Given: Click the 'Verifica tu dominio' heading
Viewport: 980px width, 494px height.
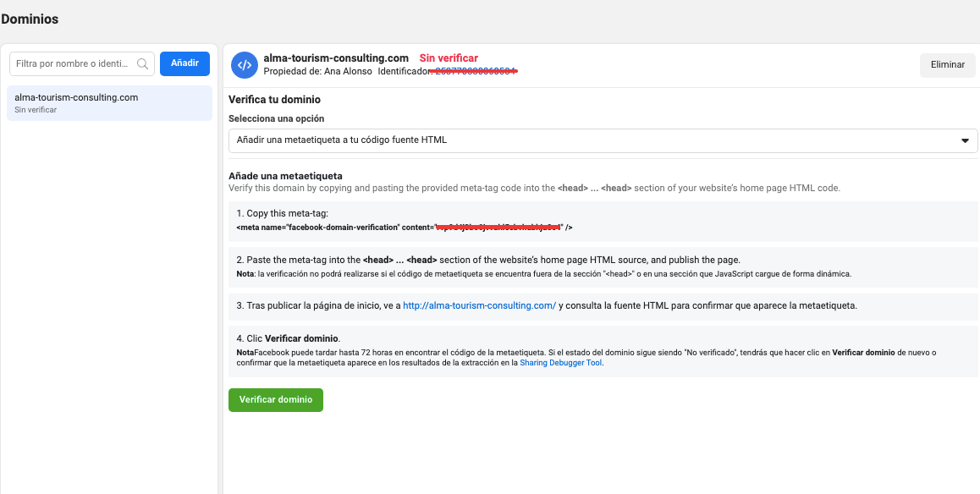Looking at the screenshot, I should [274, 99].
